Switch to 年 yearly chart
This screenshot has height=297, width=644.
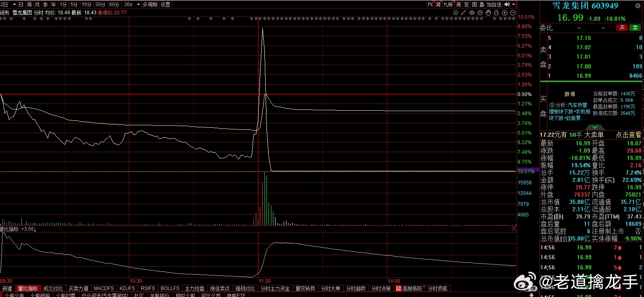click(x=53, y=4)
